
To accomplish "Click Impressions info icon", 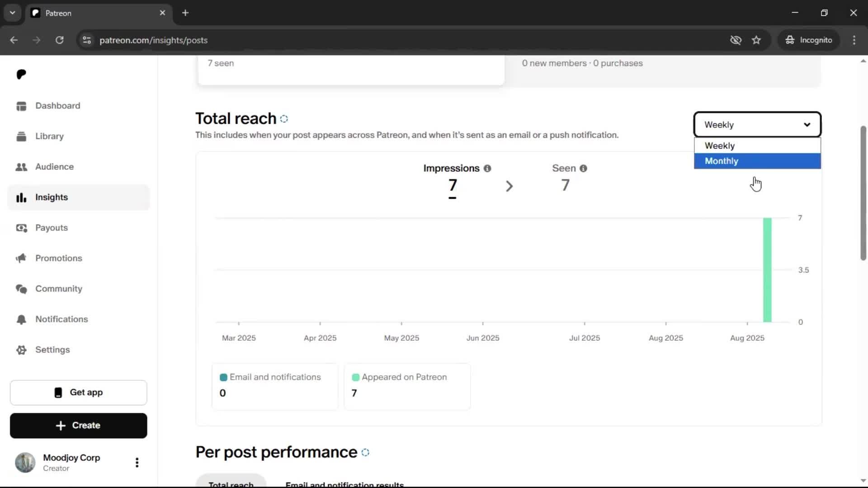I will 487,168.
